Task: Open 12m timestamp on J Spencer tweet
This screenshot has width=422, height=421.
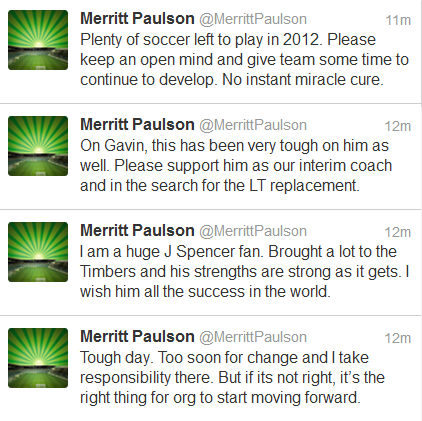Action: [398, 233]
